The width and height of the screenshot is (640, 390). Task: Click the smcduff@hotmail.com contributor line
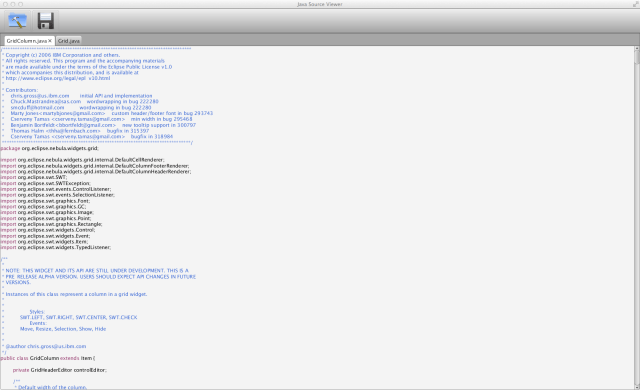point(81,108)
